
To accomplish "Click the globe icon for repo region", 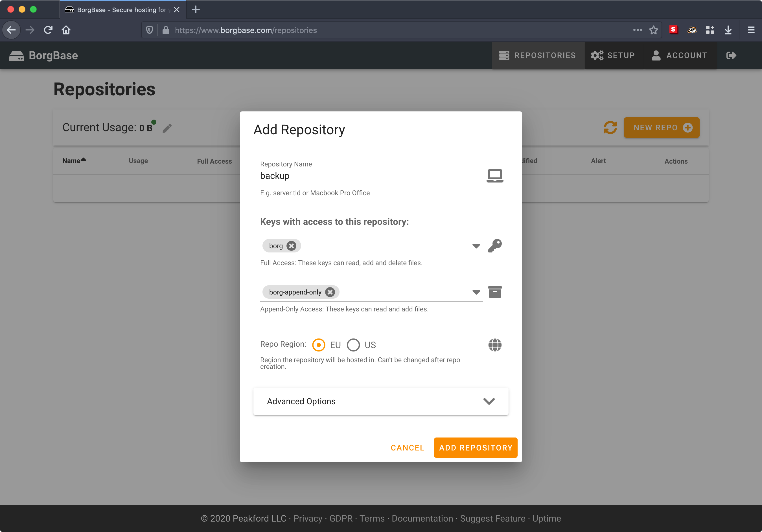I will (x=494, y=346).
